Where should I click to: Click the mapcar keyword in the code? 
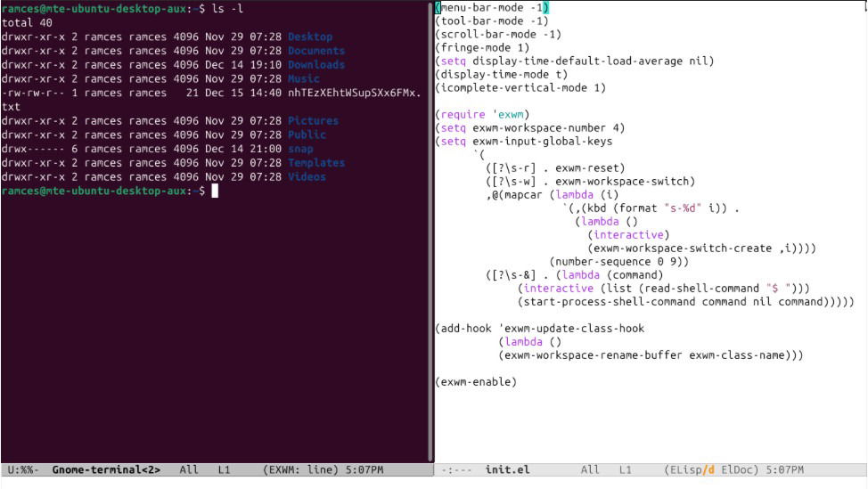point(523,195)
